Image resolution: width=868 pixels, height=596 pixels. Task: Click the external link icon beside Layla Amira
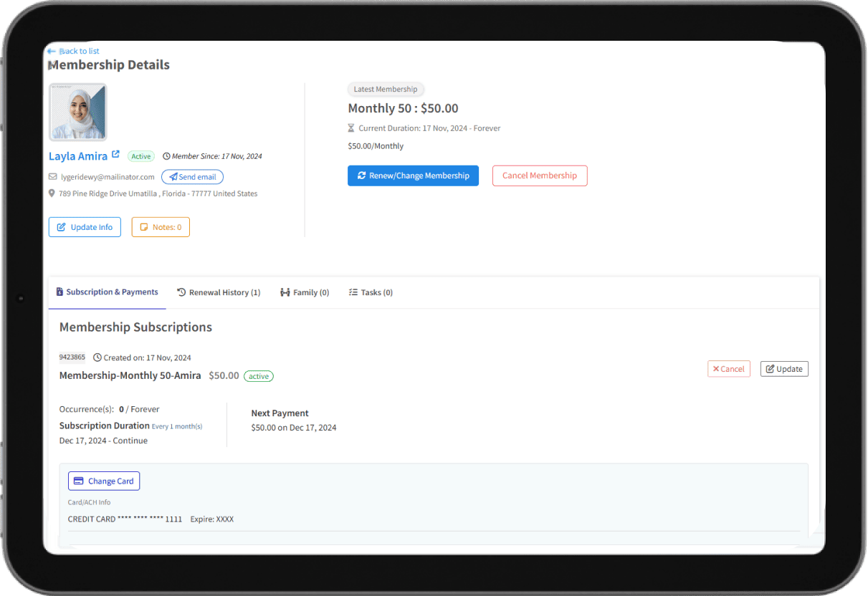pyautogui.click(x=116, y=155)
